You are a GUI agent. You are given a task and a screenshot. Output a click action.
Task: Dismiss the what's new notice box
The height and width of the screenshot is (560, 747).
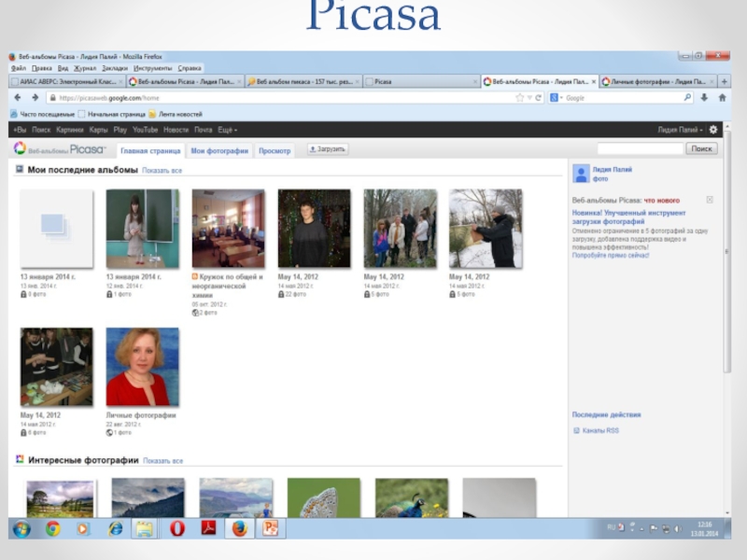[710, 200]
